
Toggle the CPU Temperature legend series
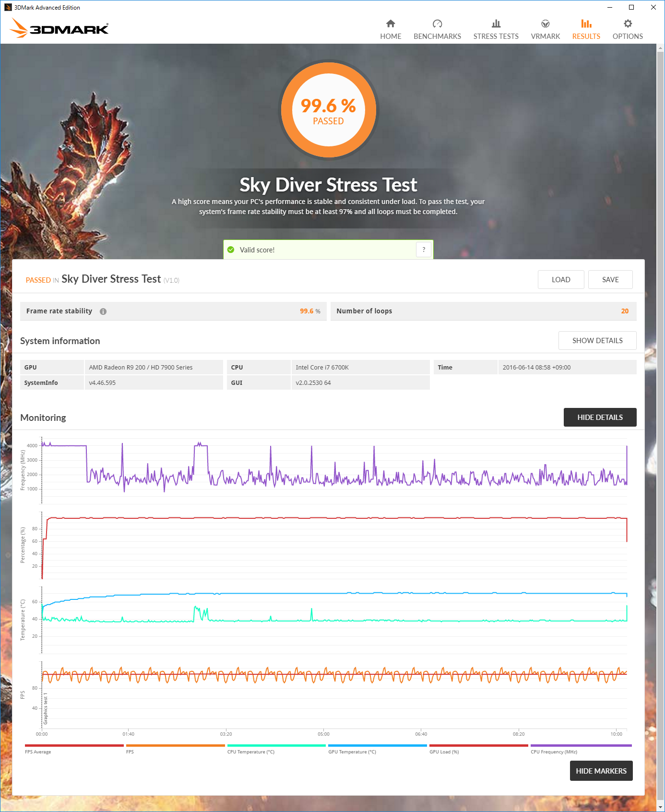(276, 749)
